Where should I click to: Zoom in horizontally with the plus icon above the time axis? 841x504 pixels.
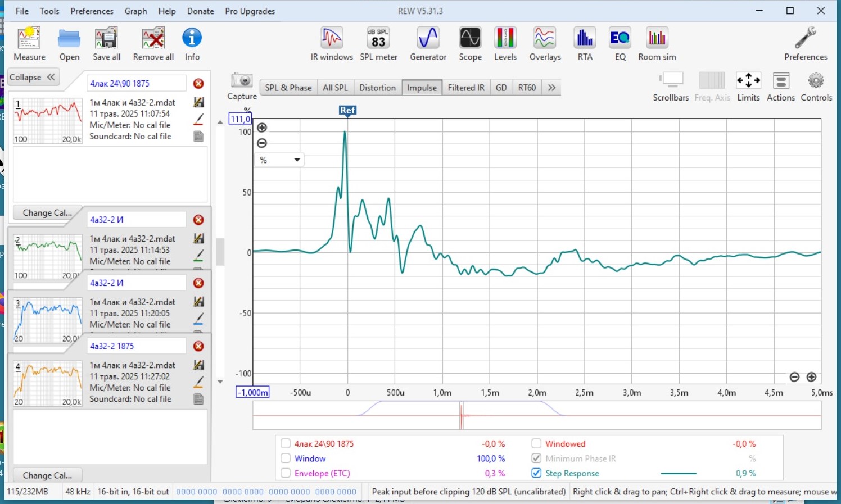tap(811, 377)
